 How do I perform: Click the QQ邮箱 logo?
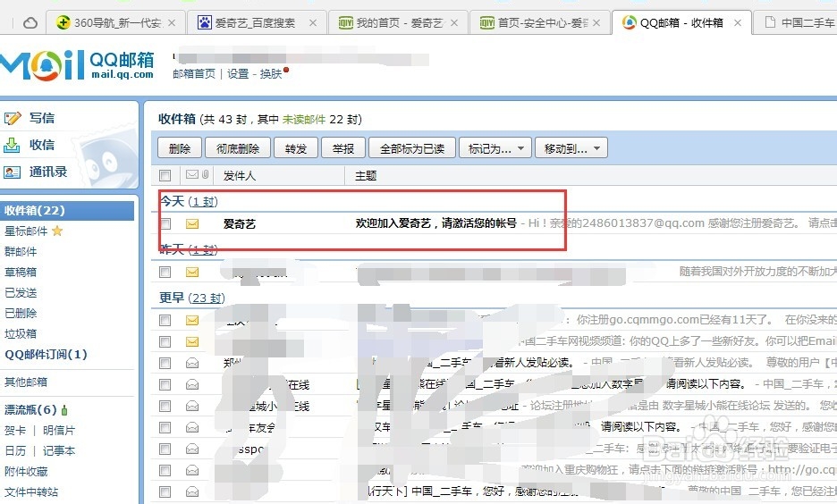pos(78,65)
